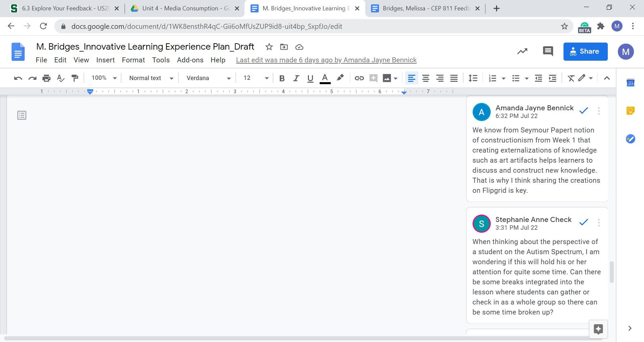Expand image insert options arrow

[396, 78]
